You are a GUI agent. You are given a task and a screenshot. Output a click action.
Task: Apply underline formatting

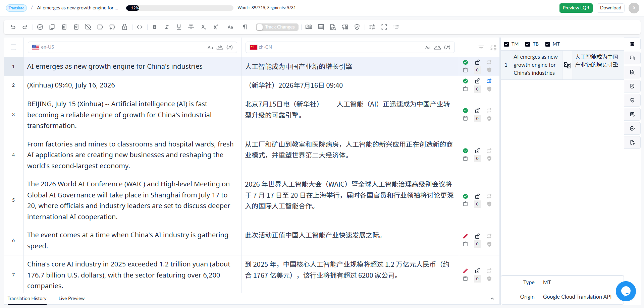pyautogui.click(x=179, y=27)
